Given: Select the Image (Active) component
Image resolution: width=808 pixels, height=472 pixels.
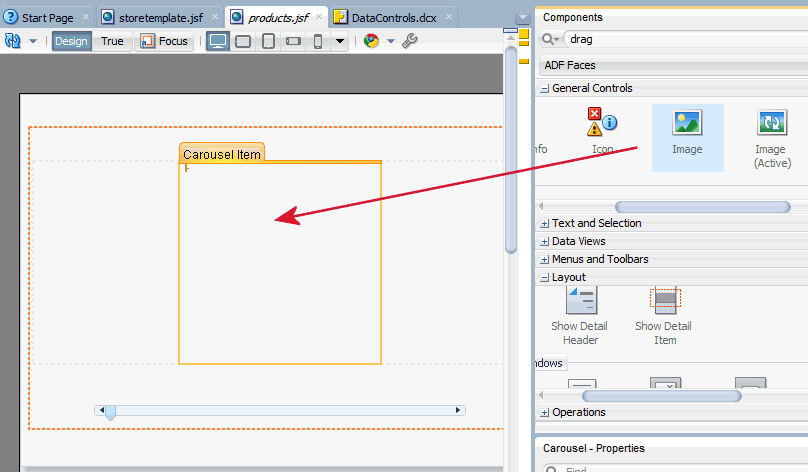Looking at the screenshot, I should 772,139.
